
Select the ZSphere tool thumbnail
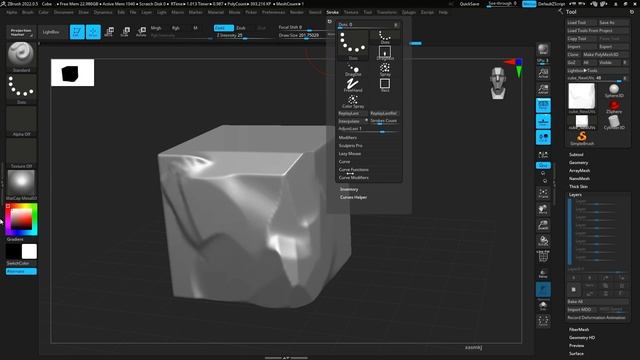click(x=614, y=107)
